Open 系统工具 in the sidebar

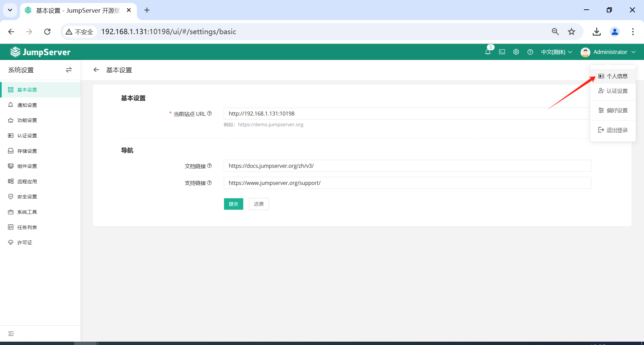click(x=40, y=212)
